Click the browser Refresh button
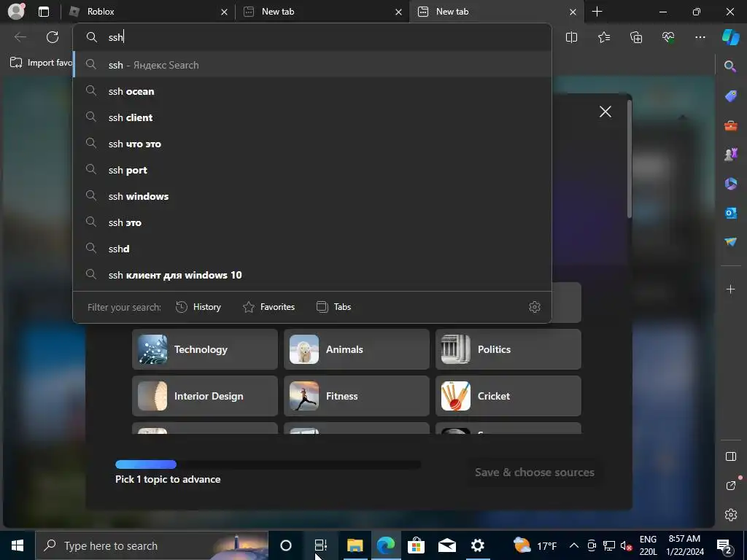 (x=53, y=37)
